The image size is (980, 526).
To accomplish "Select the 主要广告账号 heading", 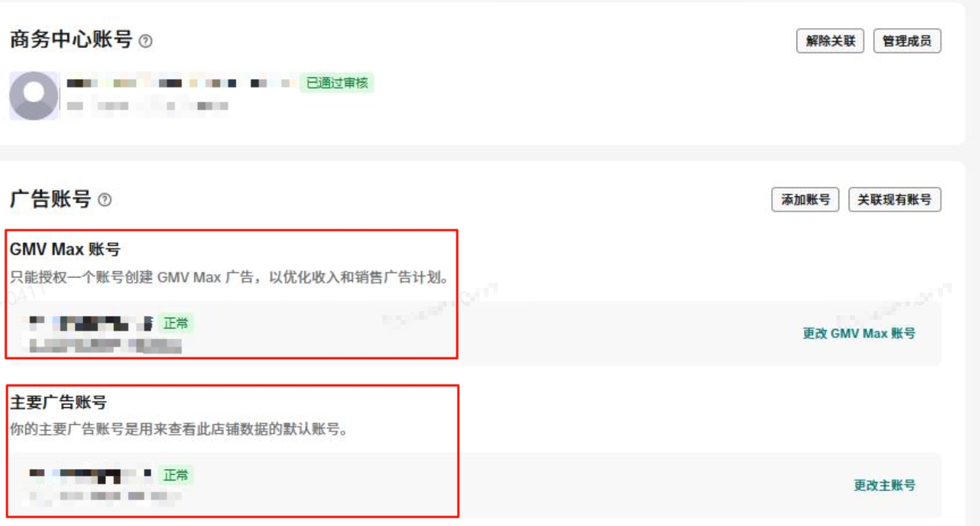I will (x=58, y=402).
